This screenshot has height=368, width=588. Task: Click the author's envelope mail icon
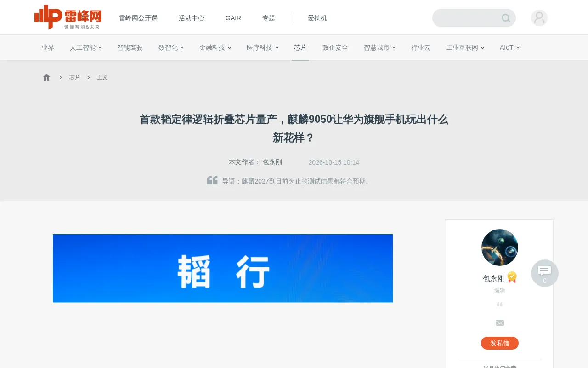pyautogui.click(x=500, y=323)
